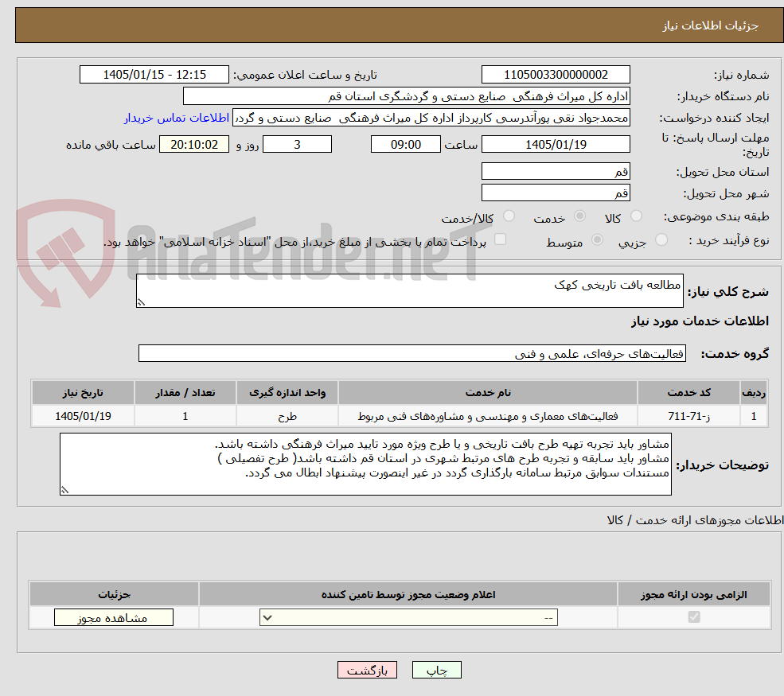Viewport: 784px width, 696px height.
Task: Select the کالا radio button
Action: 636,216
